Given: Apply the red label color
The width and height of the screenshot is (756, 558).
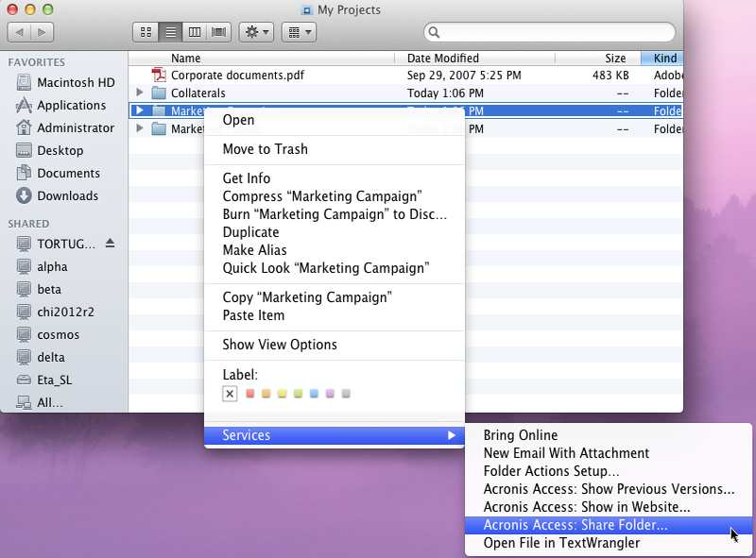Looking at the screenshot, I should tap(249, 394).
